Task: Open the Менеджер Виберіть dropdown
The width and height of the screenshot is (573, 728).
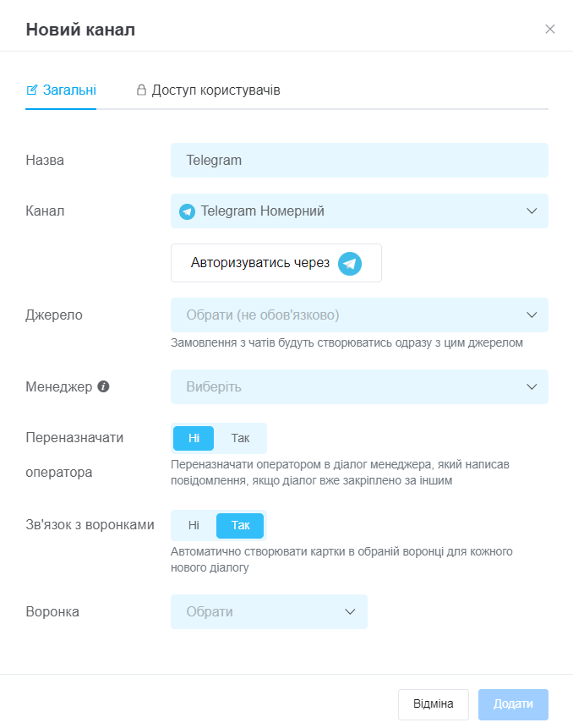Action: point(359,386)
